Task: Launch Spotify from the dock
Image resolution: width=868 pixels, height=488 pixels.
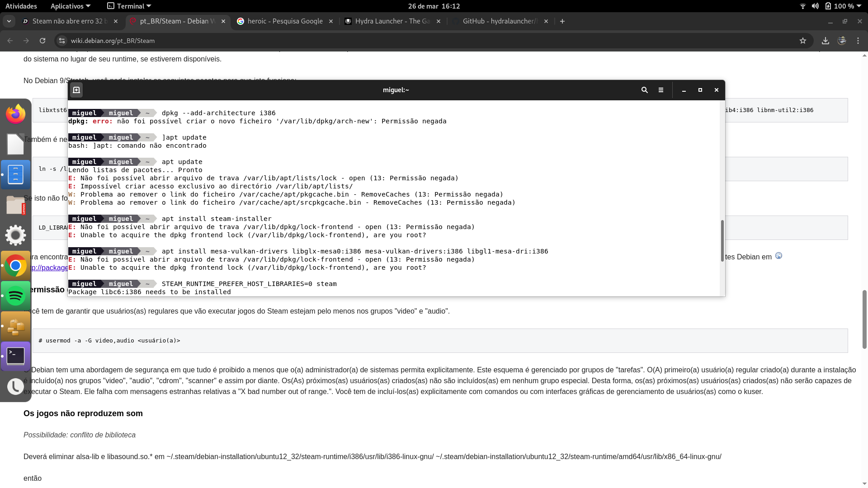Action: pyautogui.click(x=16, y=296)
